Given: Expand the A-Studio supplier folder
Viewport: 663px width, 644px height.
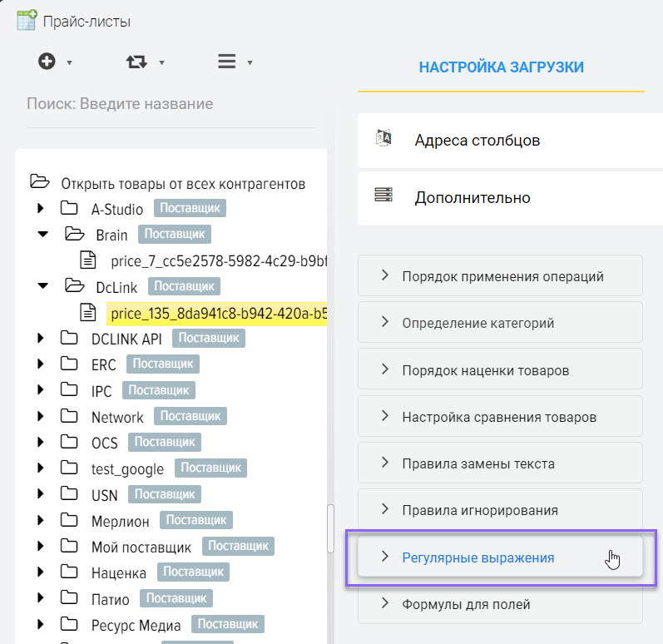Looking at the screenshot, I should 42,209.
